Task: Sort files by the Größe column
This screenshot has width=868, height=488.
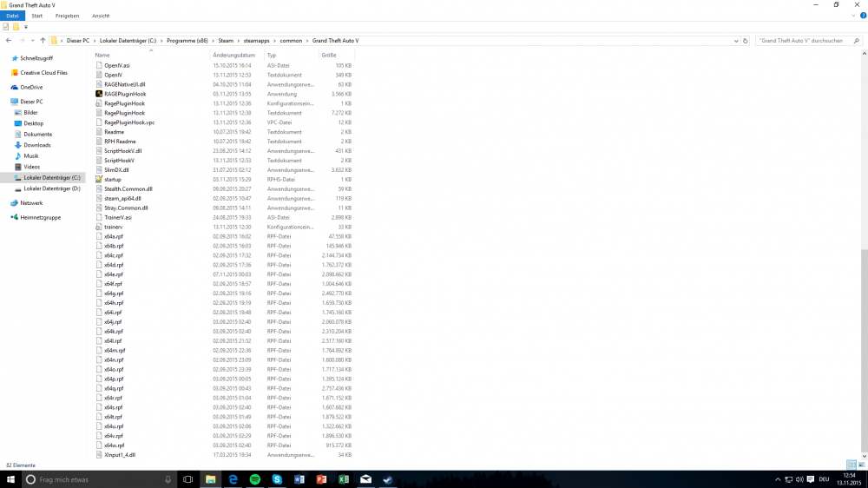Action: click(x=329, y=55)
